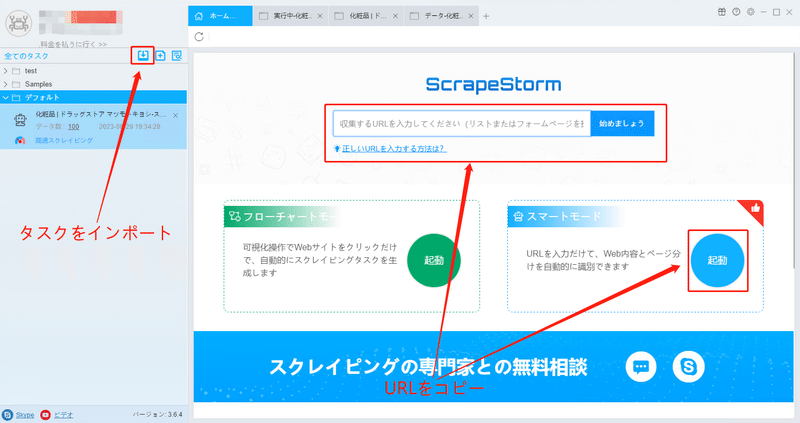800x423 pixels.
Task: Switch to the 化粧品 | ド tab
Action: (x=366, y=16)
